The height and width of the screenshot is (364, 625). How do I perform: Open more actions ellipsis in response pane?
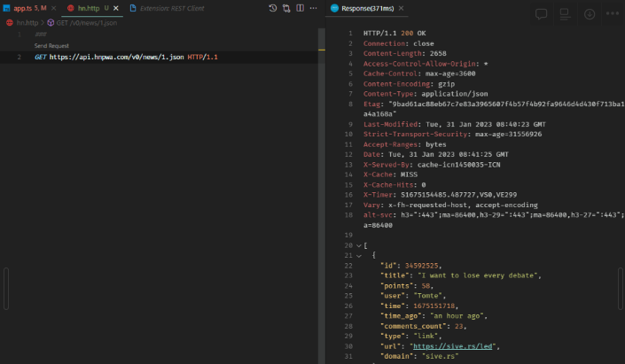click(x=613, y=13)
